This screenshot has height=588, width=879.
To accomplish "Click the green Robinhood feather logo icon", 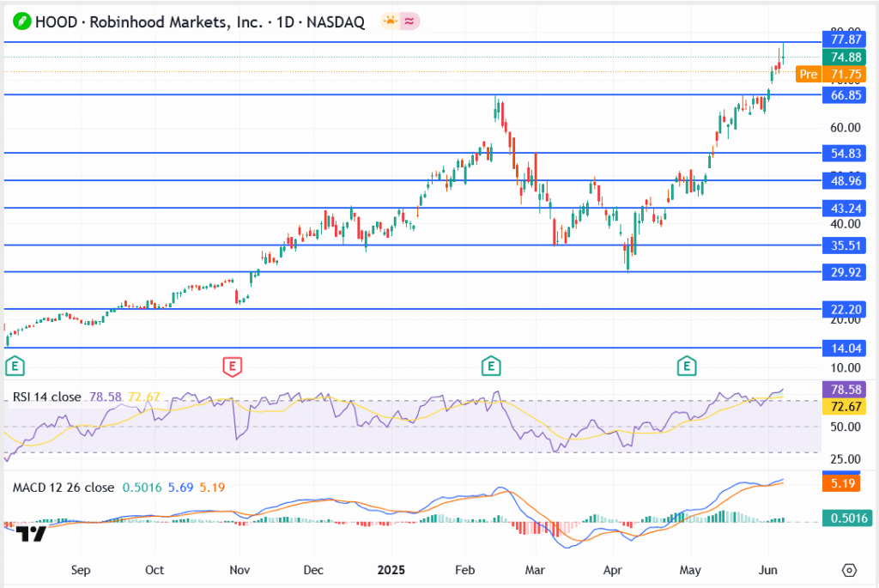I will tap(20, 22).
